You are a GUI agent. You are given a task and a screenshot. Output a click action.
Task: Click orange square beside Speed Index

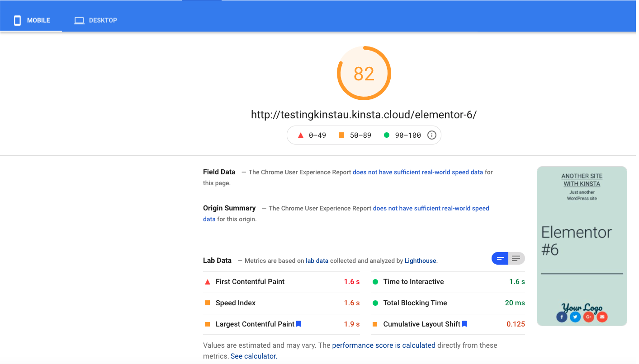(208, 303)
